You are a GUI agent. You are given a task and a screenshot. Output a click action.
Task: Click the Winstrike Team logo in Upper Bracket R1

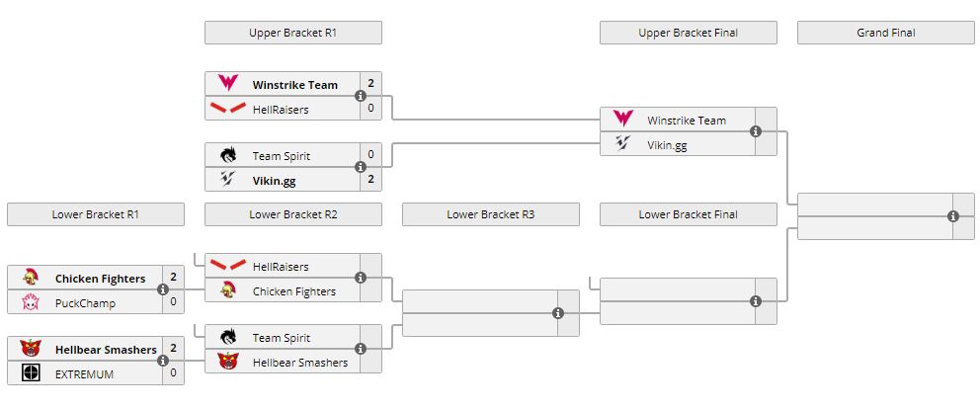228,84
